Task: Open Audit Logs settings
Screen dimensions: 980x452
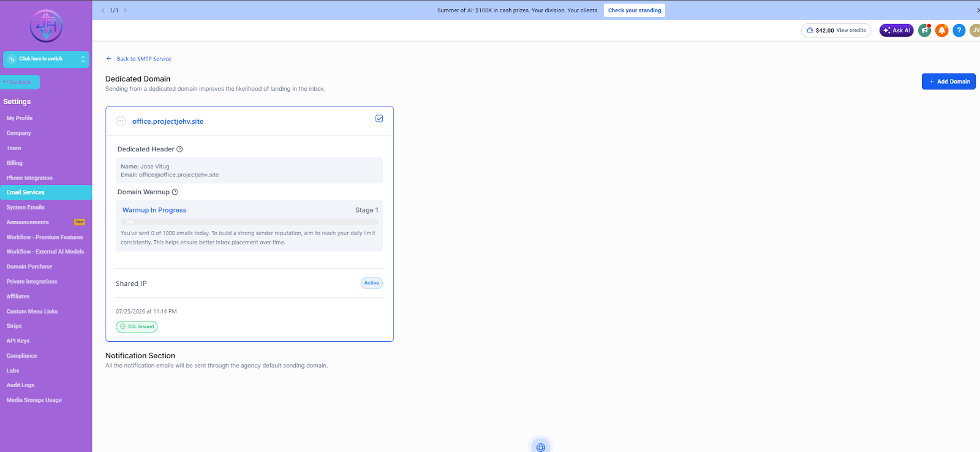Action: pos(20,385)
